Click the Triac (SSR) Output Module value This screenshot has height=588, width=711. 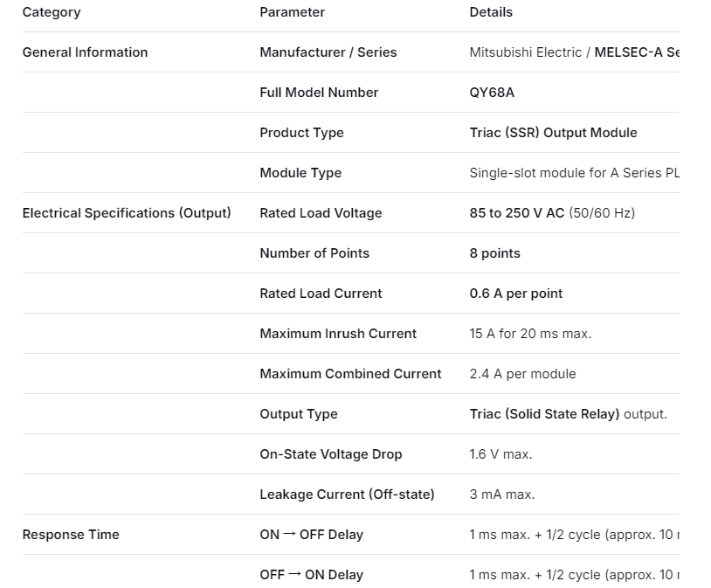tap(553, 133)
